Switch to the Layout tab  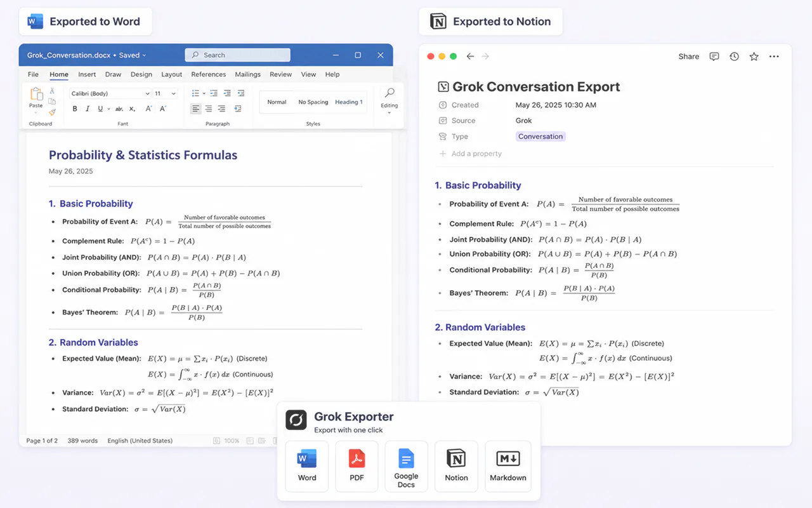pyautogui.click(x=171, y=74)
